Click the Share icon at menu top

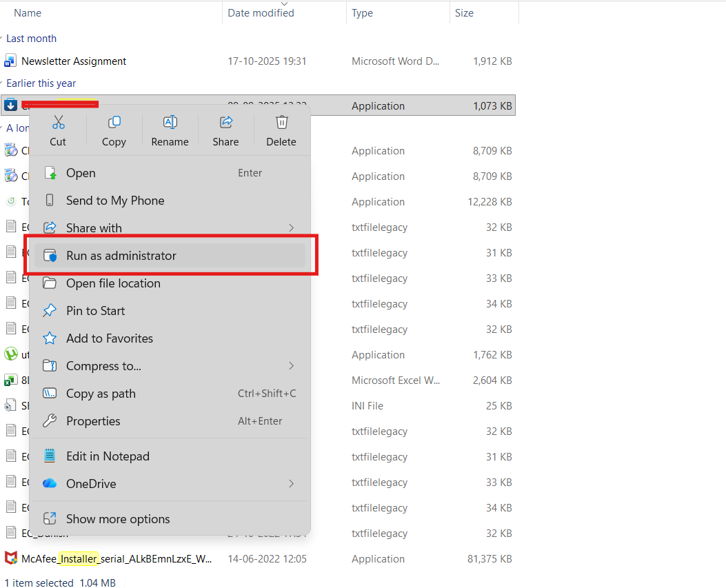click(225, 123)
